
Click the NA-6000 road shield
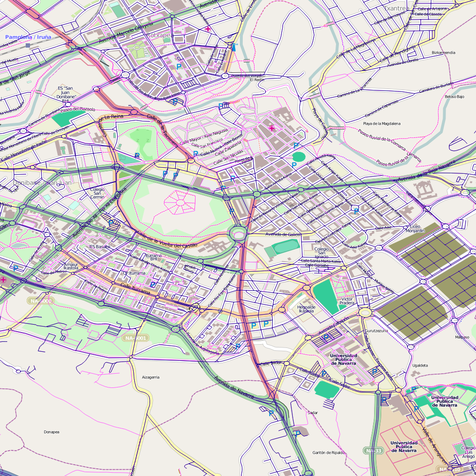coord(40,301)
